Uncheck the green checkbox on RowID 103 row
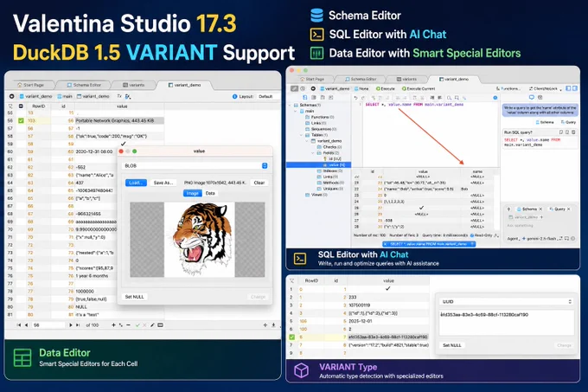Image resolution: width=588 pixels, height=392 pixels. point(21,120)
